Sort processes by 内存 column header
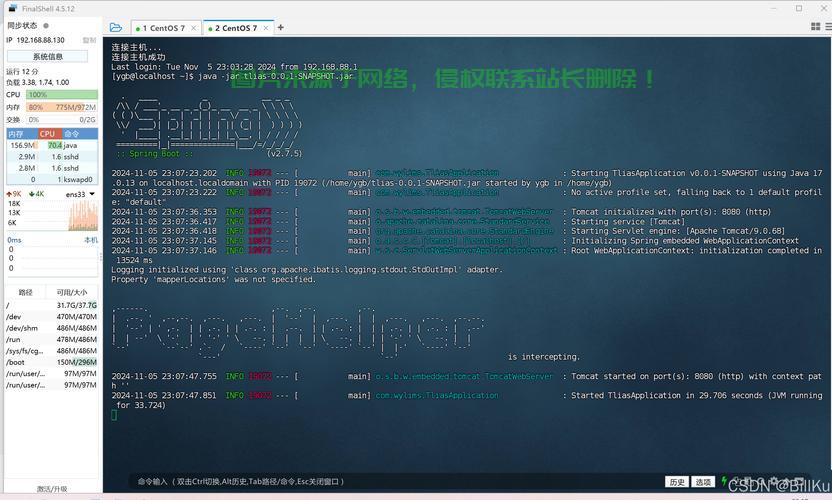This screenshot has width=832, height=500. tap(22, 134)
